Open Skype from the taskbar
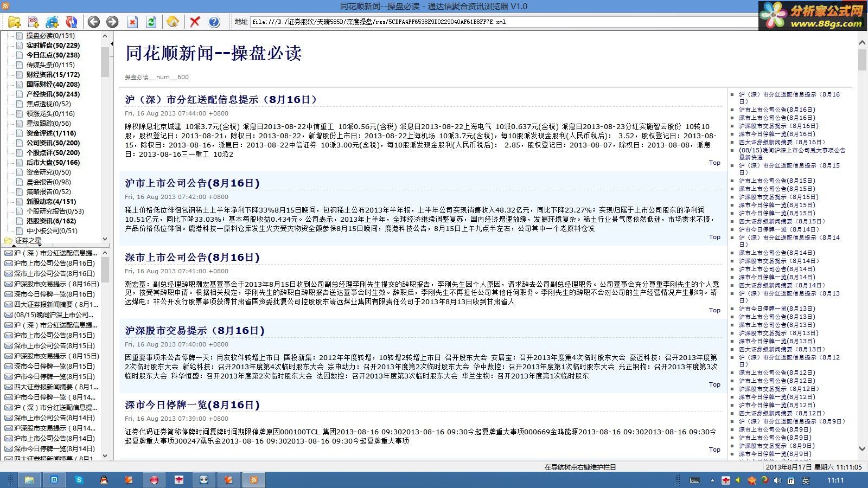The height and width of the screenshot is (488, 868). point(79,480)
